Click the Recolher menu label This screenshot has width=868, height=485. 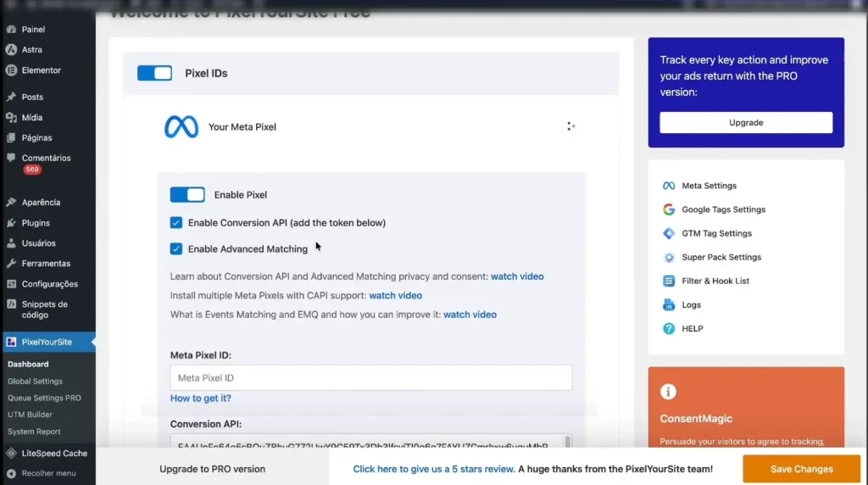pyautogui.click(x=48, y=473)
